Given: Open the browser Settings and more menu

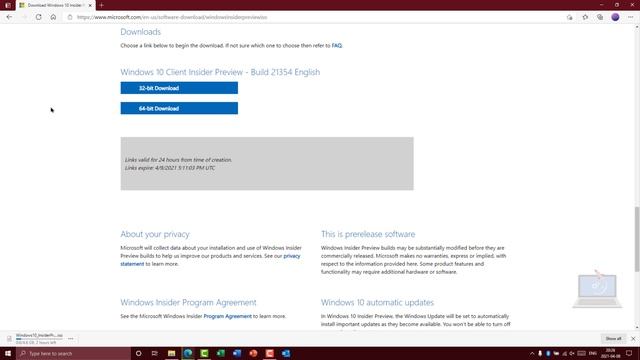Looking at the screenshot, I should 631,17.
